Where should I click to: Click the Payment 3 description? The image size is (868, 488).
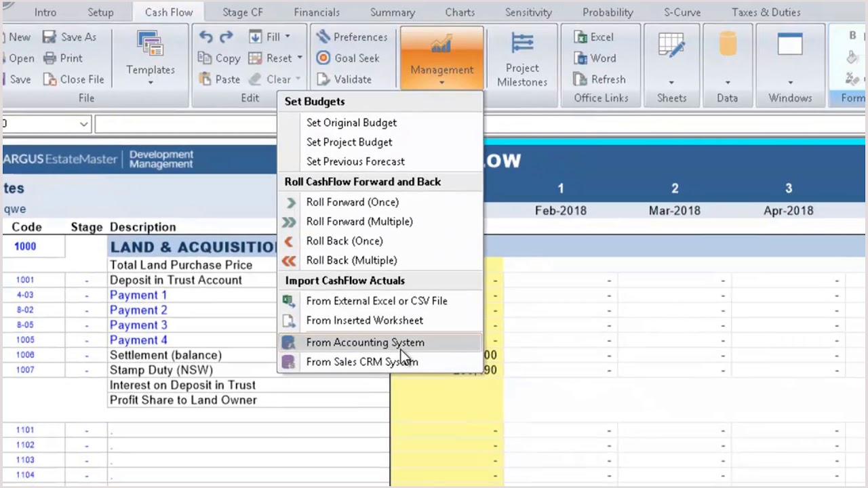coord(138,325)
